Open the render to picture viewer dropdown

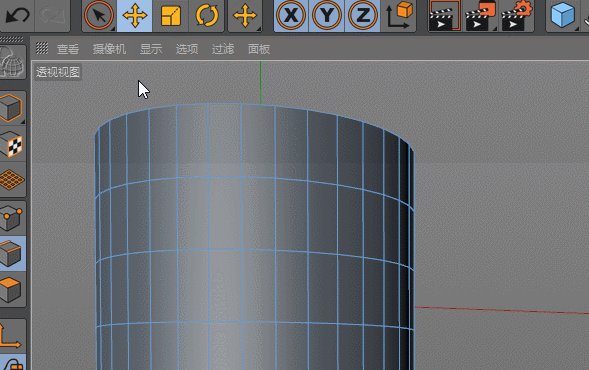(x=480, y=15)
